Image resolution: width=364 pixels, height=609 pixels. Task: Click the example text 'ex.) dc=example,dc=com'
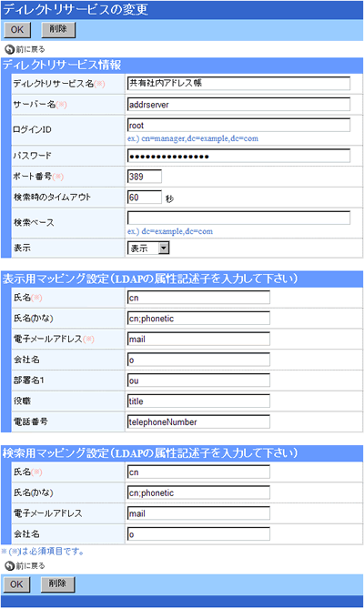(170, 231)
